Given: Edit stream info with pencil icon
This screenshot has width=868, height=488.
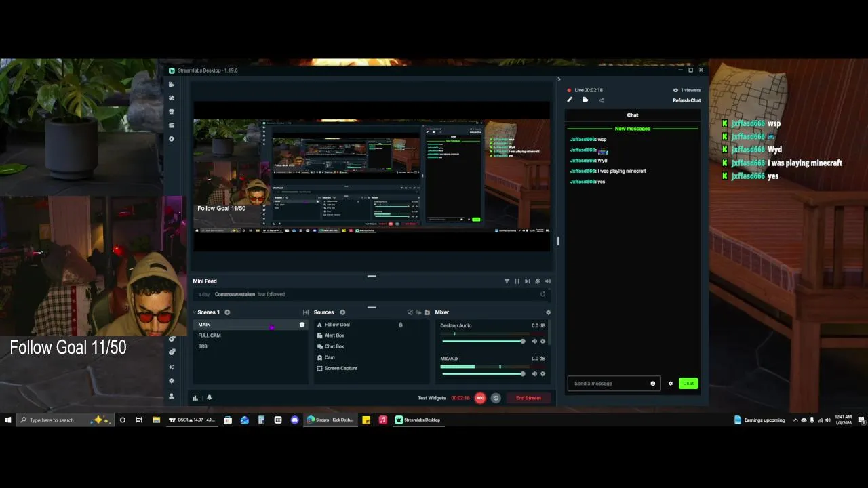Looking at the screenshot, I should click(570, 100).
